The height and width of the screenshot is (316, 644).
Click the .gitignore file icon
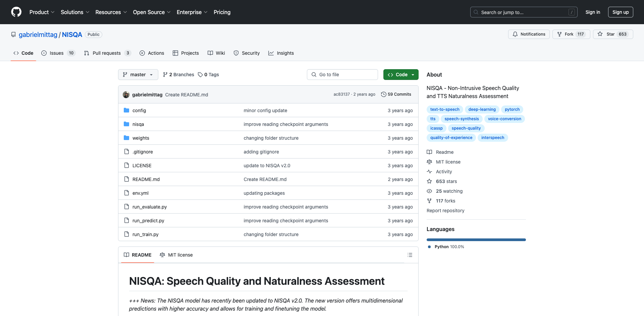126,151
